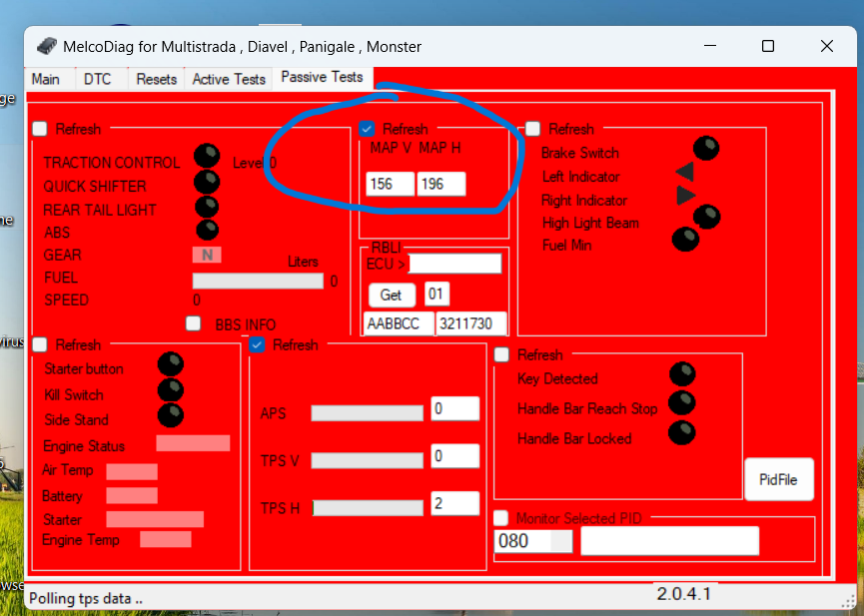Click the 3211730 field

click(471, 323)
